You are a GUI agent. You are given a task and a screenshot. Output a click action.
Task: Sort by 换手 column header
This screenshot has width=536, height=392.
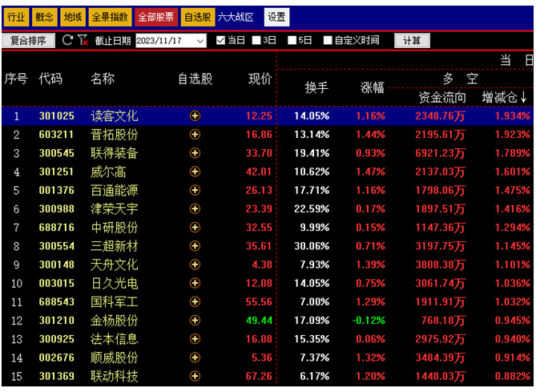click(316, 88)
